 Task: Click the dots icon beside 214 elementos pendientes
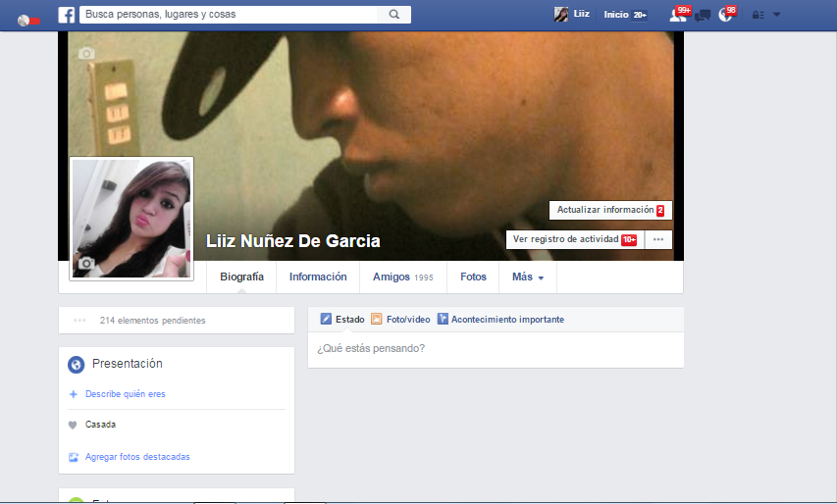point(79,320)
